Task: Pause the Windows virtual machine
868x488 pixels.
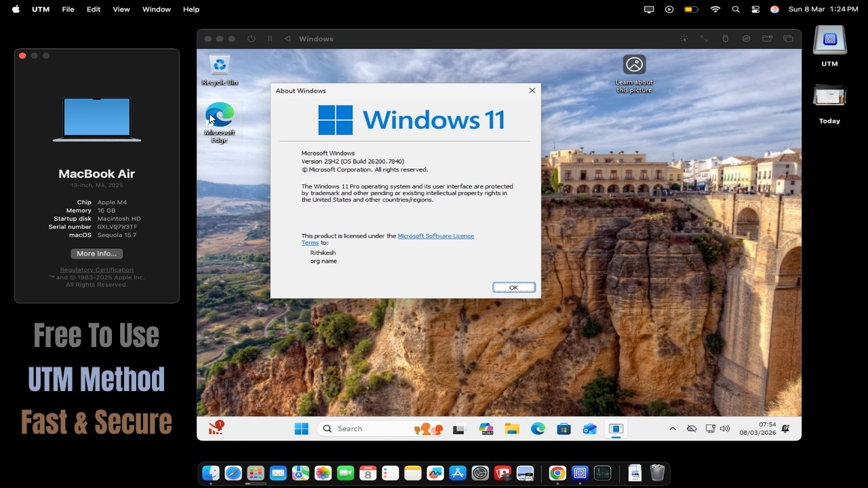Action: (270, 39)
